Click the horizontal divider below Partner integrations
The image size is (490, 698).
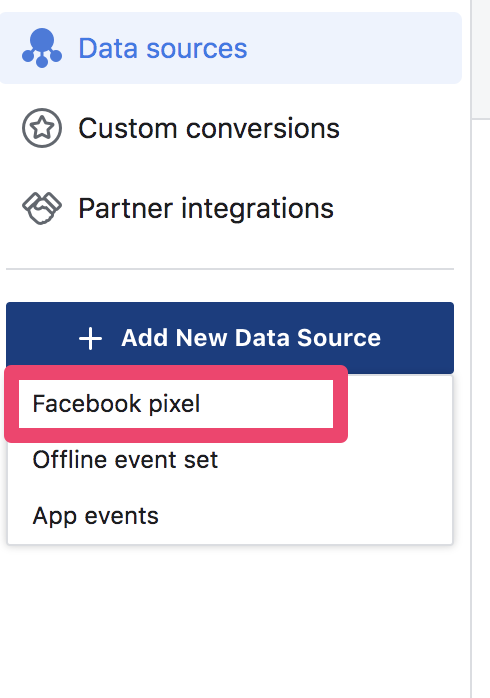coord(230,269)
